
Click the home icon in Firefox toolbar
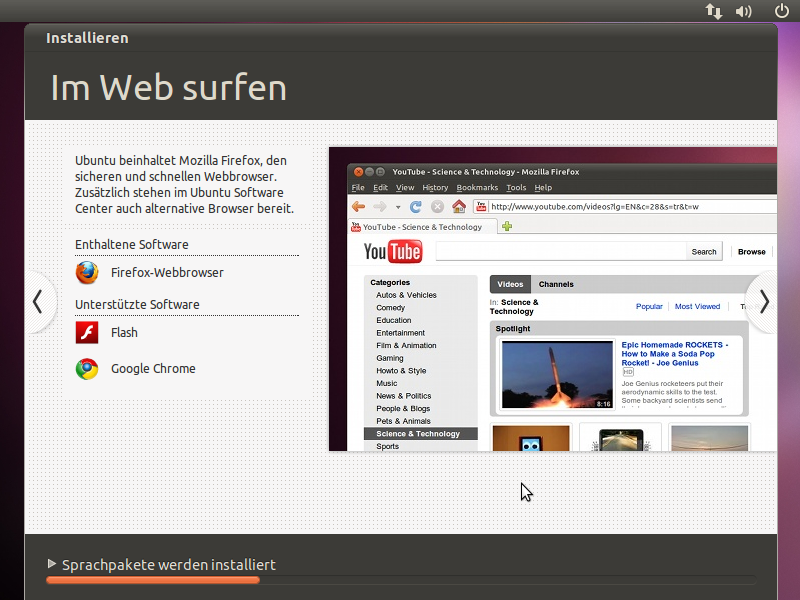point(459,206)
